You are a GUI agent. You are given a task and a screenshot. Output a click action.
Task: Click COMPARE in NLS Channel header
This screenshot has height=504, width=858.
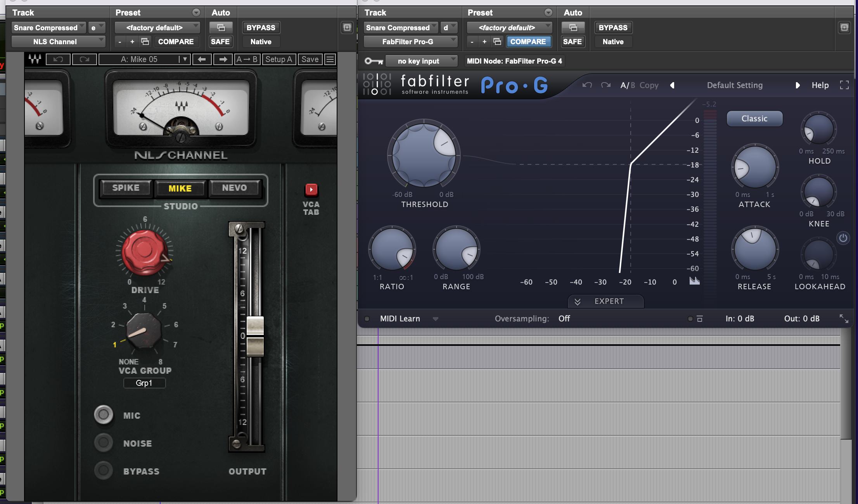click(176, 41)
